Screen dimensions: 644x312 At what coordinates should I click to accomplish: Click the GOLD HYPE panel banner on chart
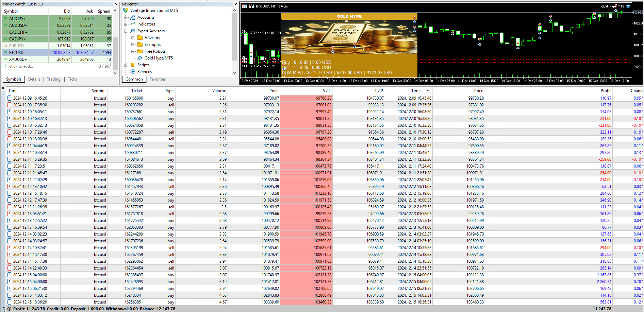point(349,16)
